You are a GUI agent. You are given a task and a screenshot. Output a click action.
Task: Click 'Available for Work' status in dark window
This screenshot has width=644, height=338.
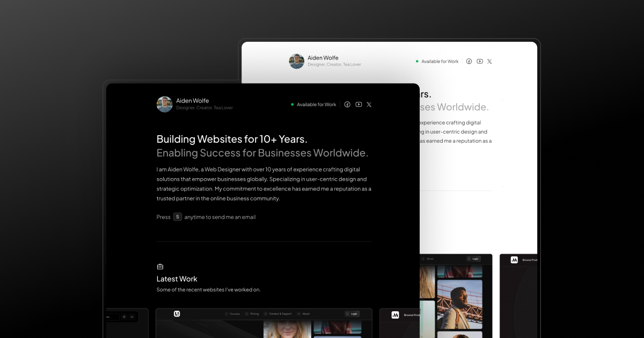pos(314,105)
